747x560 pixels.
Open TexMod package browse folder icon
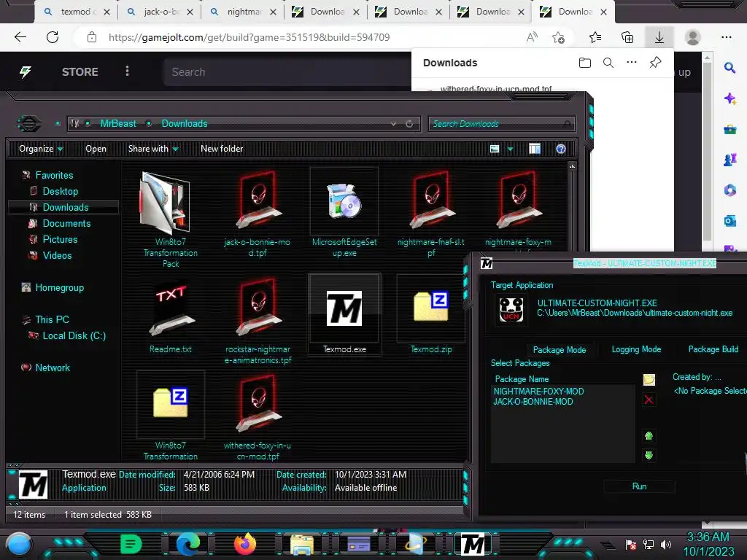(x=649, y=379)
